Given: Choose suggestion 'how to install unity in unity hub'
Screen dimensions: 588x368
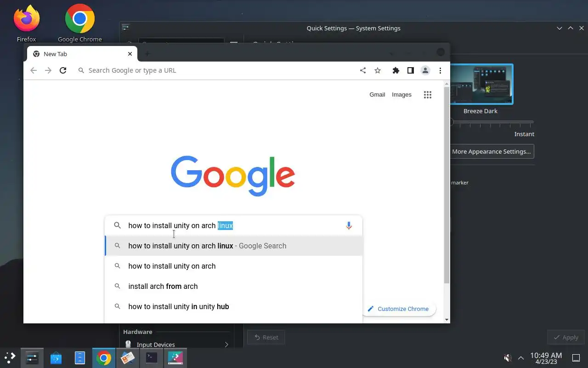Looking at the screenshot, I should (233, 306).
